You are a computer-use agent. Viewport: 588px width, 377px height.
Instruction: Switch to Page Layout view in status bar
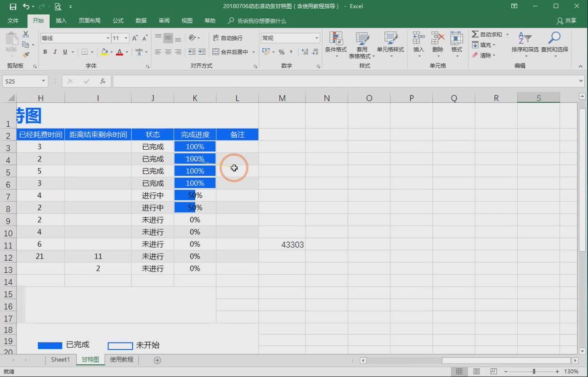476,371
